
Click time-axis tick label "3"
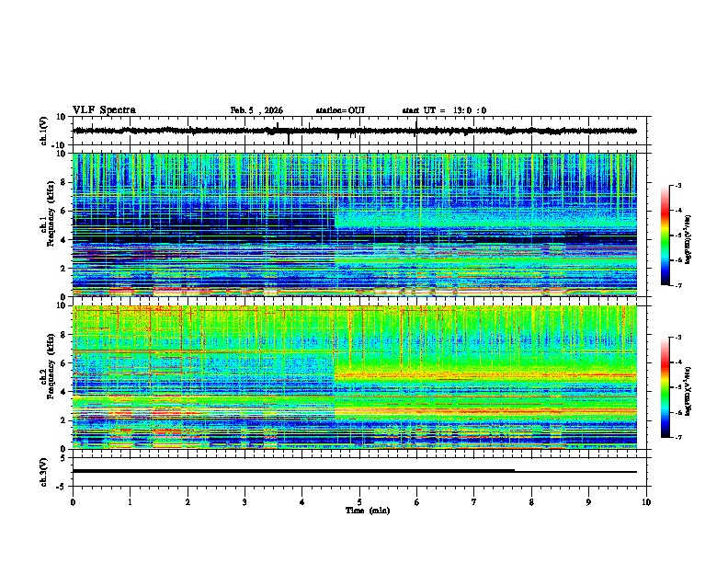(x=245, y=502)
